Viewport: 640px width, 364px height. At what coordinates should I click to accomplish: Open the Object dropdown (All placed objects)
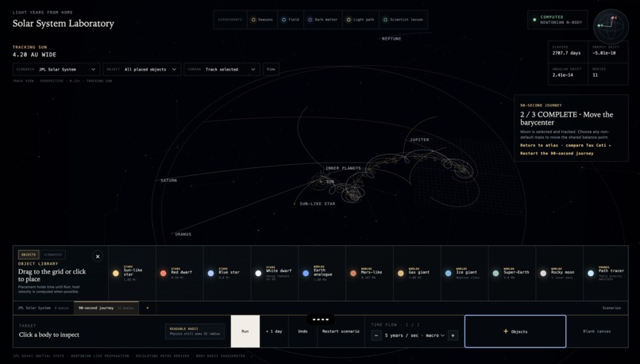(x=141, y=69)
